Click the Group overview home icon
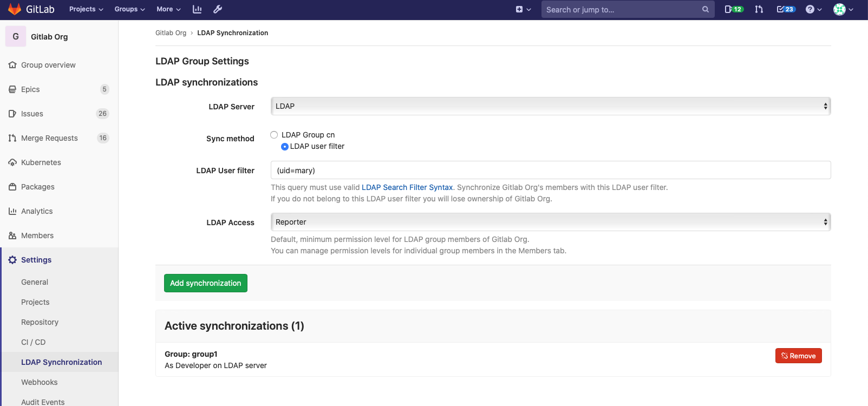This screenshot has width=868, height=406. (12, 65)
